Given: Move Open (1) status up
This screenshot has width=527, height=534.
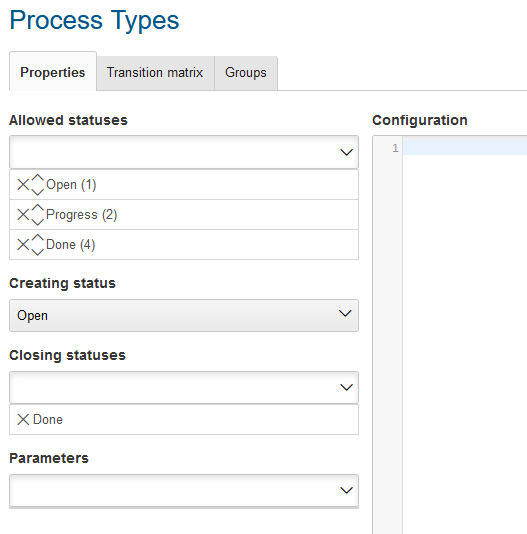Looking at the screenshot, I should (x=37, y=179).
